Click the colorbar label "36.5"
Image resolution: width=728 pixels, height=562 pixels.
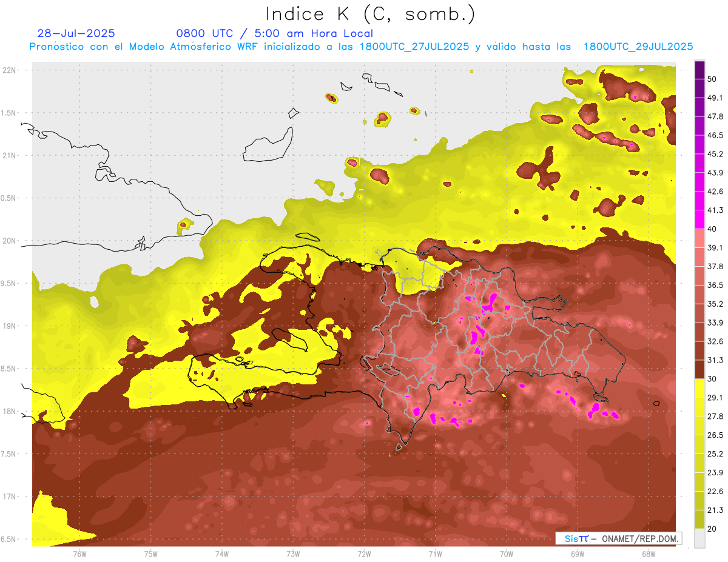pos(715,285)
